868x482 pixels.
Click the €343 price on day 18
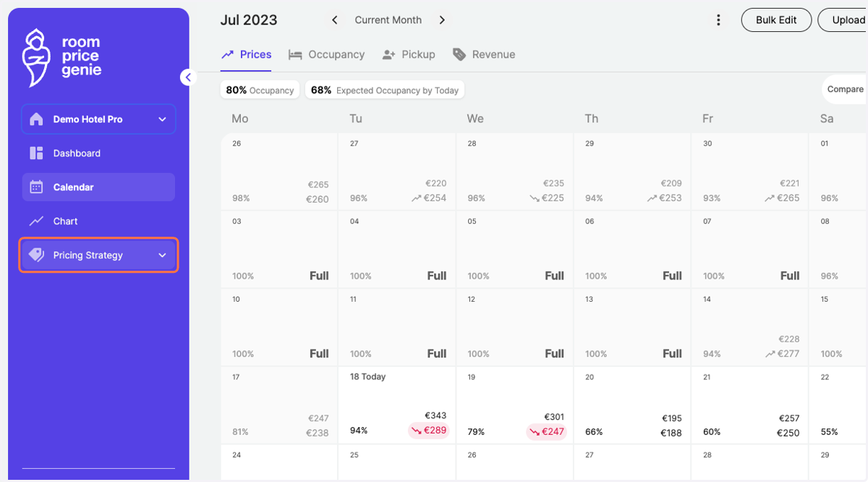tap(435, 415)
